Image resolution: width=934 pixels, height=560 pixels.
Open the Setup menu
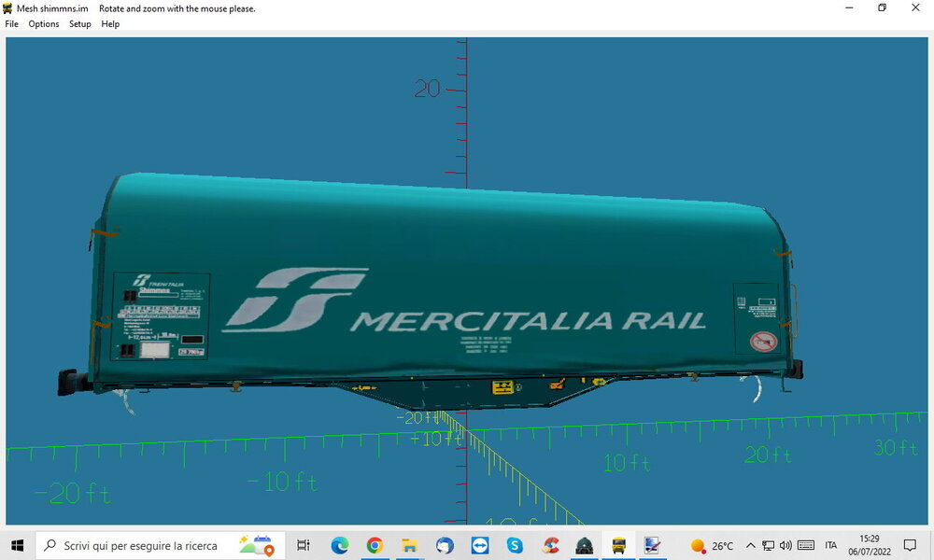[x=79, y=24]
